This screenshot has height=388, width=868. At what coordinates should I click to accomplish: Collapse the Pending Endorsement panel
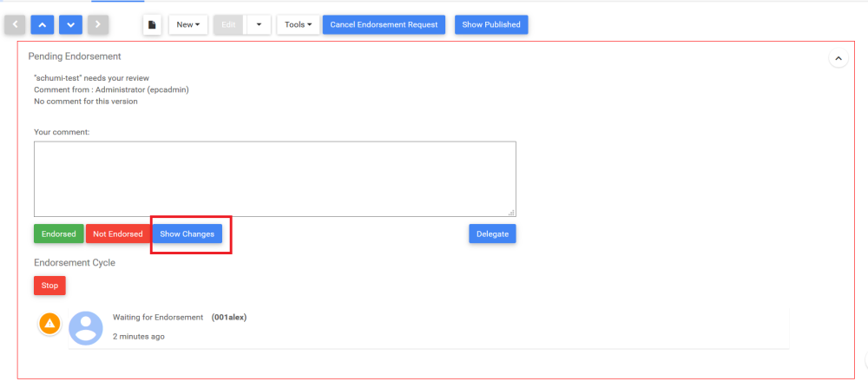tap(838, 58)
